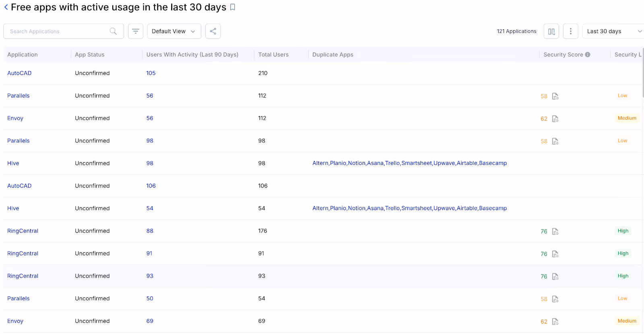Open security report icon for Envoy with 112 users

click(555, 119)
